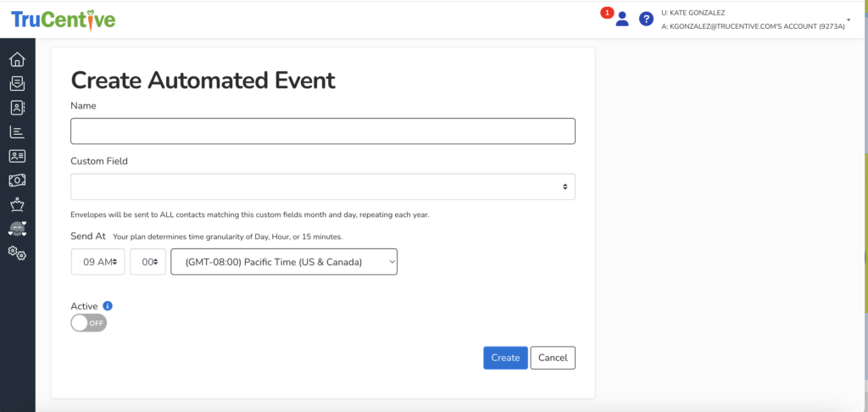Open the reports chart sidebar icon
Viewport: 868px width, 412px height.
(17, 131)
